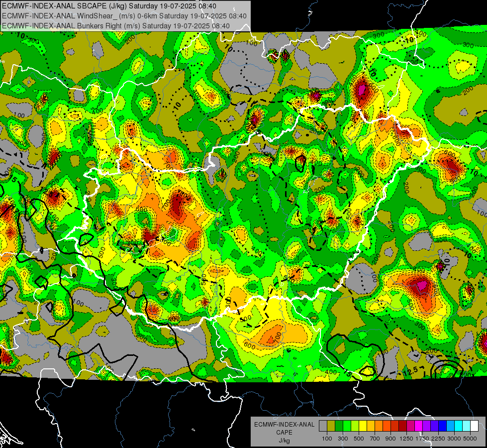Viewport: 487px width, 448px height.
Task: Select the 5000 legend tick label
Action: (x=470, y=439)
